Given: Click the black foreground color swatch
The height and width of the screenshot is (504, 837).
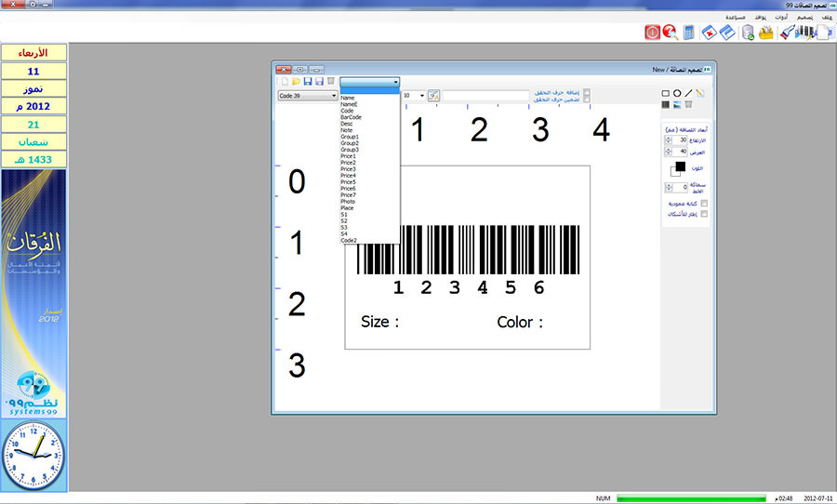Looking at the screenshot, I should 681,166.
